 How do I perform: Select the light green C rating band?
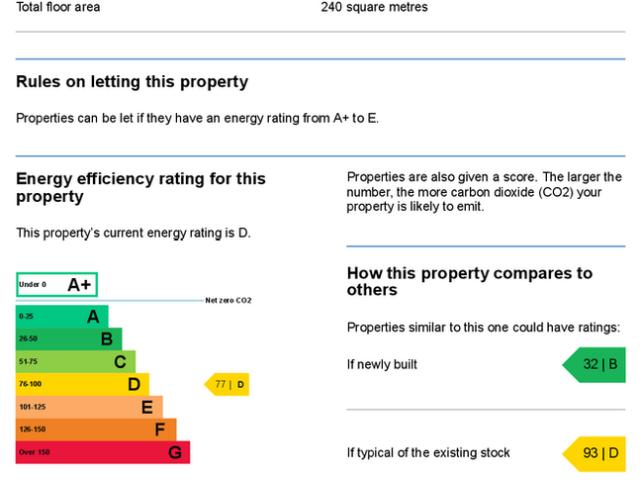point(75,362)
